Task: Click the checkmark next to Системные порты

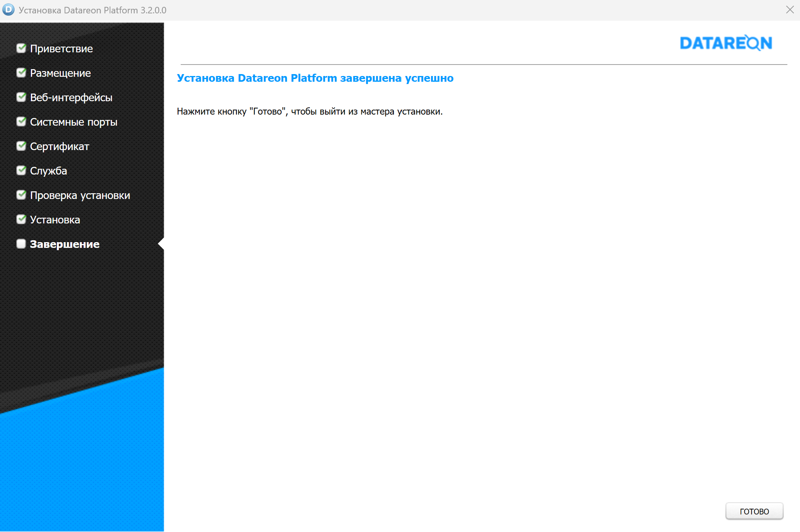Action: click(21, 121)
